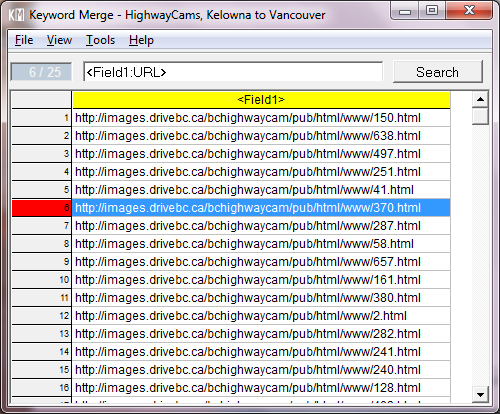Select the URL ending in 128.html
500x414 pixels.
261,388
